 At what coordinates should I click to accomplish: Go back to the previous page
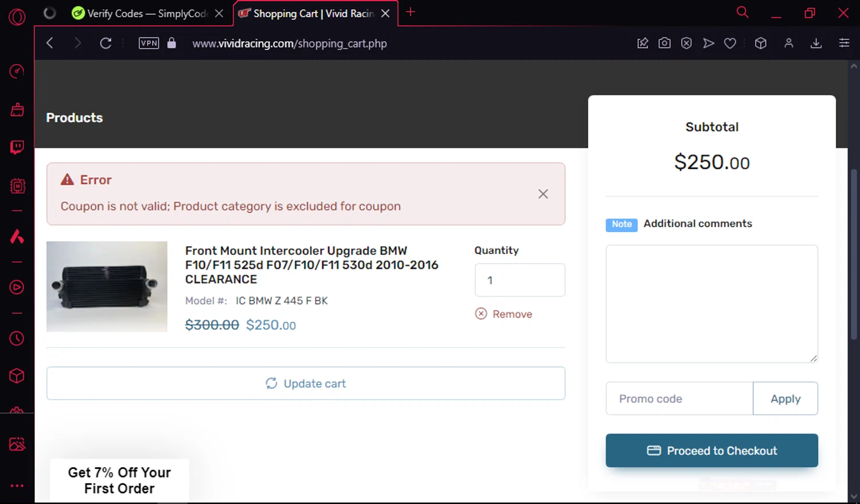click(x=50, y=43)
